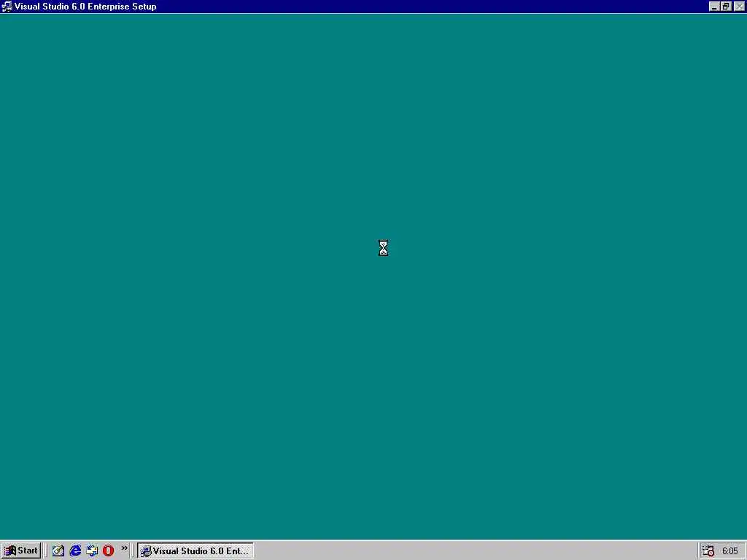Open the Visual Studio Setup window system menu icon
Viewport: 747px width, 560px height.
click(x=7, y=6)
